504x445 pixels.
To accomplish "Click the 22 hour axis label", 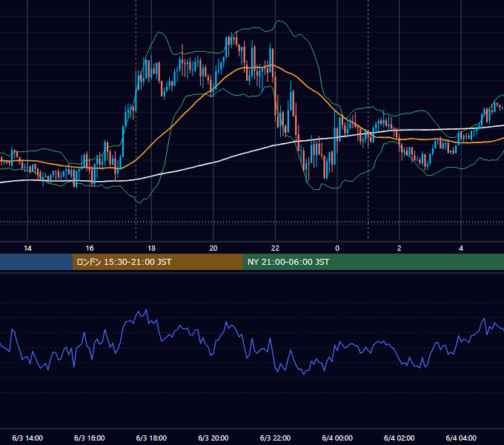I will (275, 248).
